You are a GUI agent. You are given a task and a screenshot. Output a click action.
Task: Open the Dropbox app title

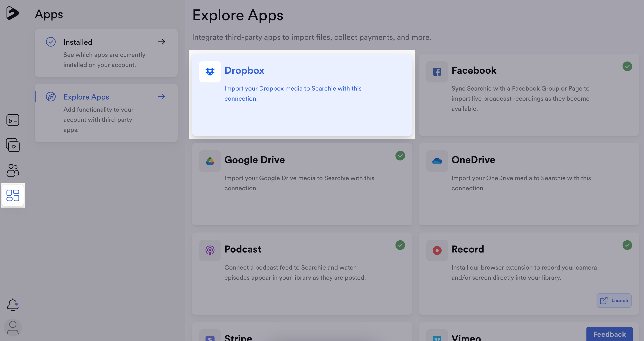244,71
